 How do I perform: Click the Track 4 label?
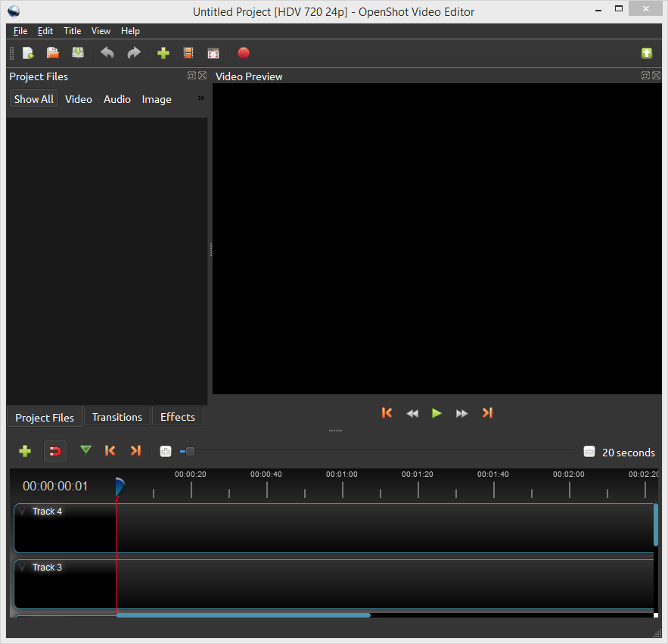(x=48, y=511)
